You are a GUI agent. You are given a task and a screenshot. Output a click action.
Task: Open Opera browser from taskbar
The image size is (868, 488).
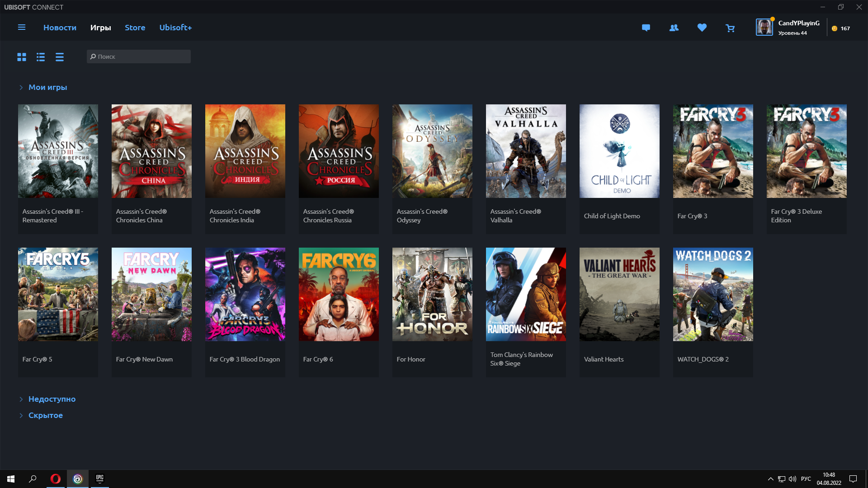56,479
